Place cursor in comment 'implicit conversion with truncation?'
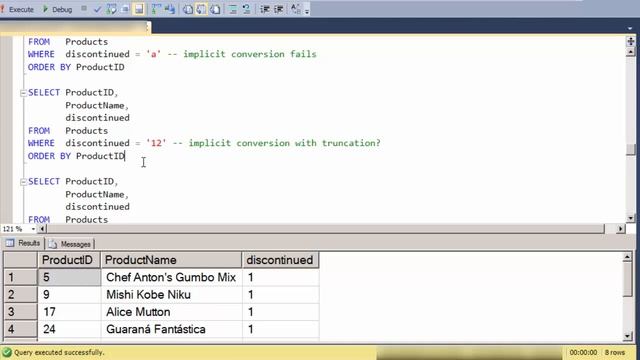Viewport: 640px width, 360px height. point(284,143)
